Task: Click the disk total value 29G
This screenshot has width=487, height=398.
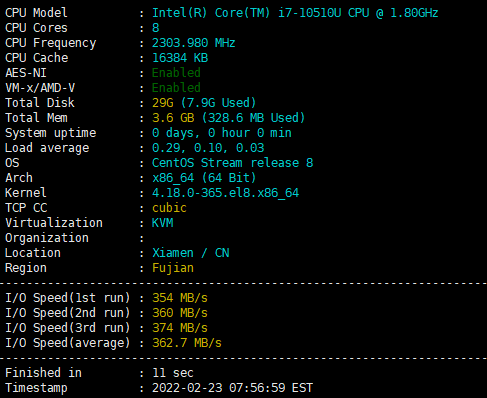Action: coord(163,103)
